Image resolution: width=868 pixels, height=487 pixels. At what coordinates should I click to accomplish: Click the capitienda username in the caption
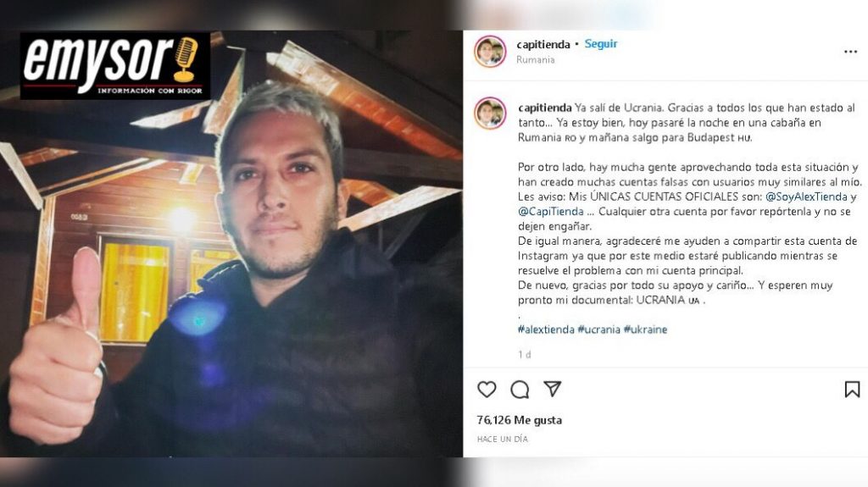[545, 108]
